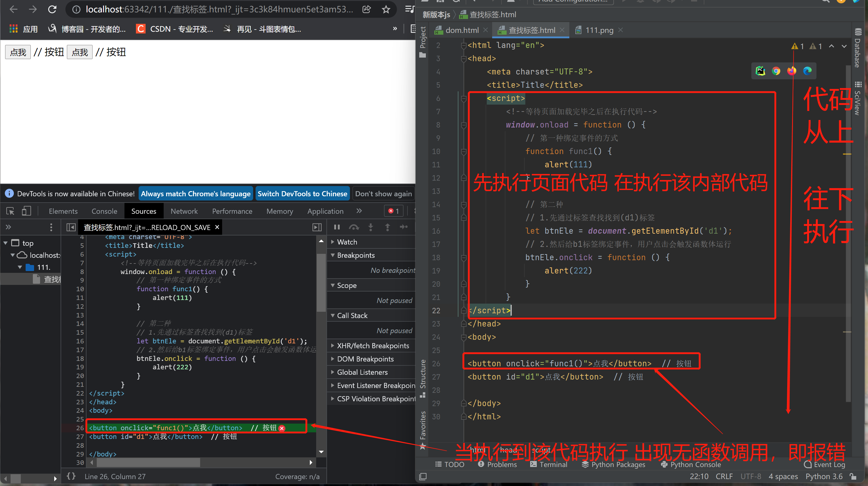Open in Chrome from PyCharm browser icons
Screen dimensions: 868x486
click(776, 71)
